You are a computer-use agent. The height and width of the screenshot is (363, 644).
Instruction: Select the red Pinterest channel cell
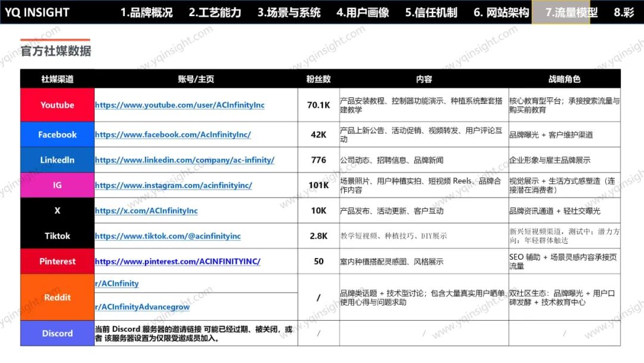point(57,262)
